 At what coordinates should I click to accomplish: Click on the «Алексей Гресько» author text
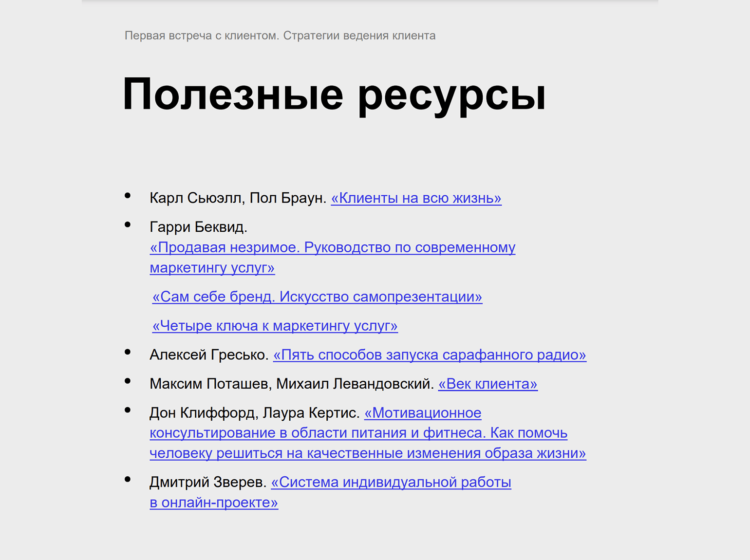click(x=209, y=355)
